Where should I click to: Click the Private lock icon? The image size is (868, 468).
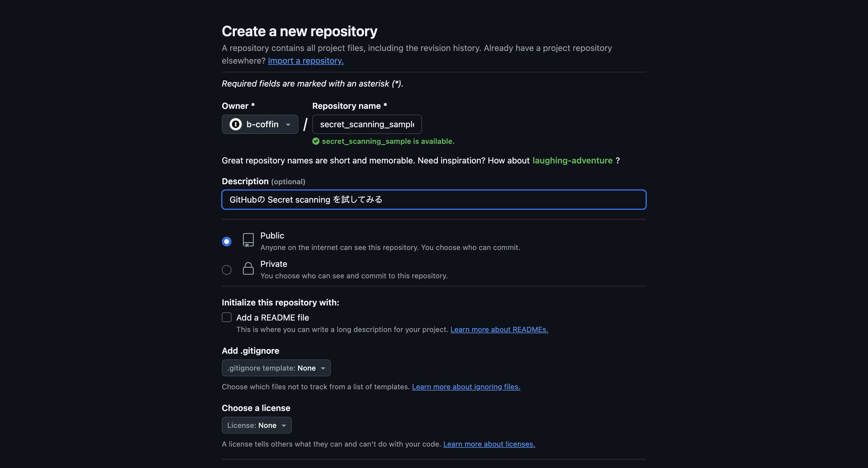[x=248, y=268]
